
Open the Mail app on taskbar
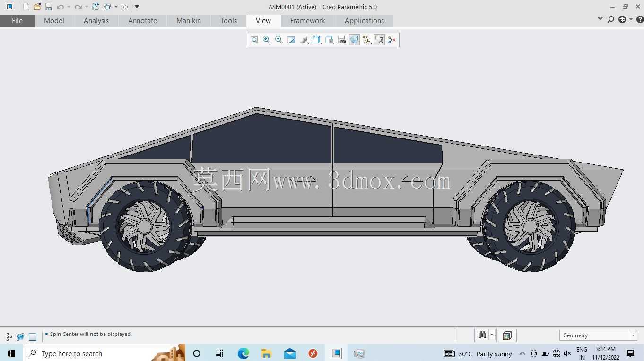tap(290, 353)
